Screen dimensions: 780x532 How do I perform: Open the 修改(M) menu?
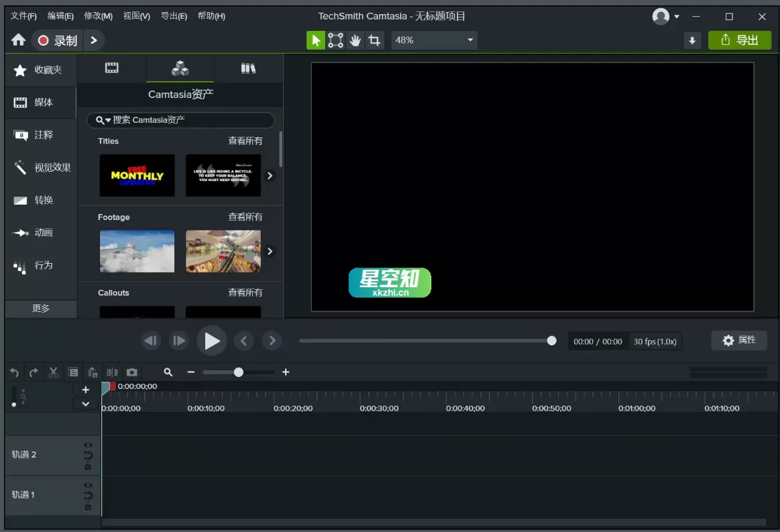coord(98,15)
